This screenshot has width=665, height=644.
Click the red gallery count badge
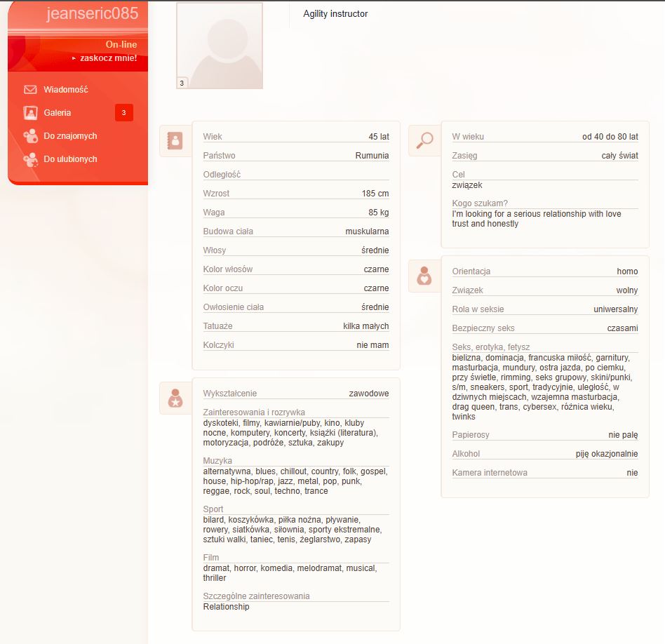124,113
